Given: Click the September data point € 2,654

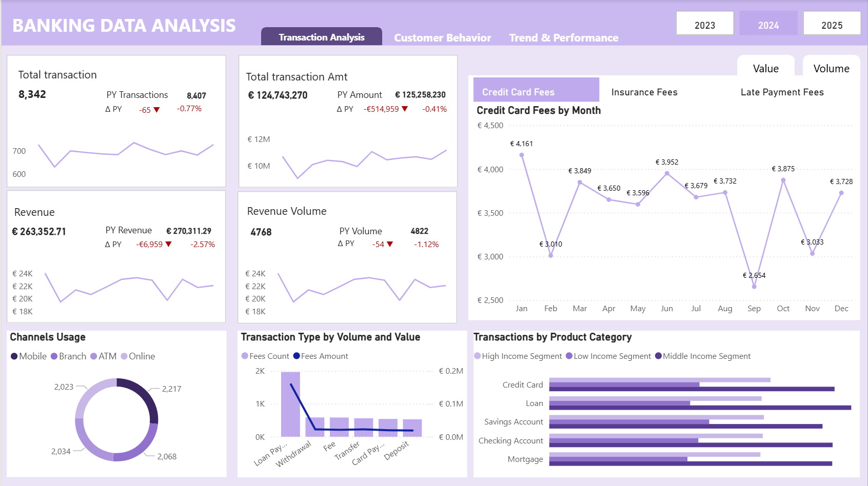Looking at the screenshot, I should (754, 287).
